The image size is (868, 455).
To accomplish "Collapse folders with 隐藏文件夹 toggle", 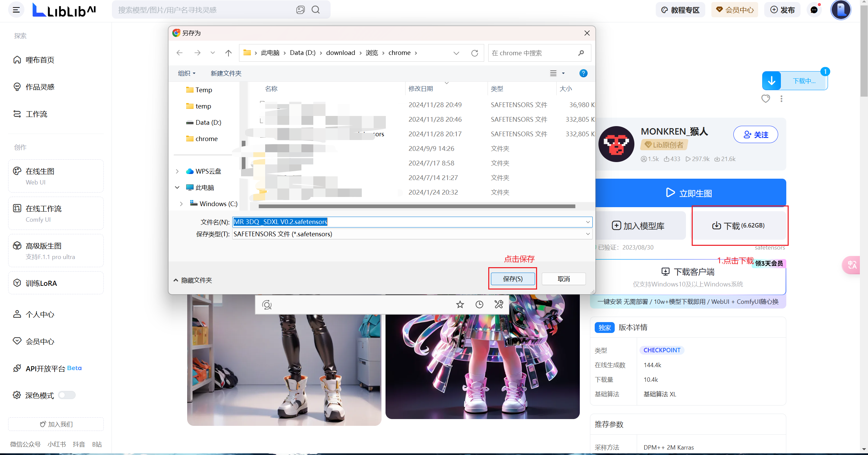I will [x=193, y=280].
